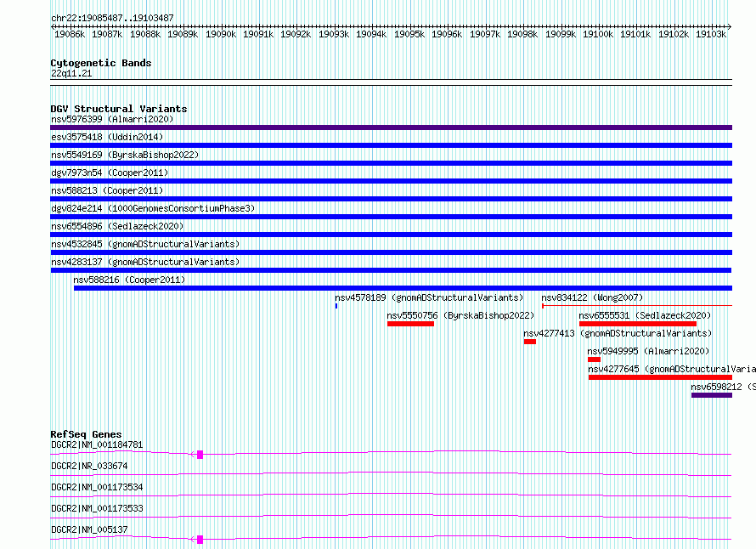756x549 pixels.
Task: Click the 19095k ruler tick label
Action: (409, 34)
